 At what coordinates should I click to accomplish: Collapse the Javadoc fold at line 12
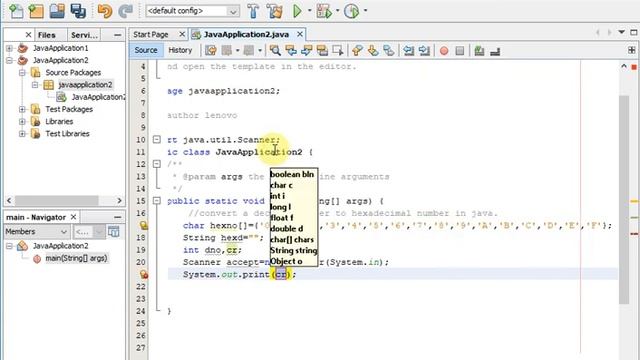click(157, 164)
